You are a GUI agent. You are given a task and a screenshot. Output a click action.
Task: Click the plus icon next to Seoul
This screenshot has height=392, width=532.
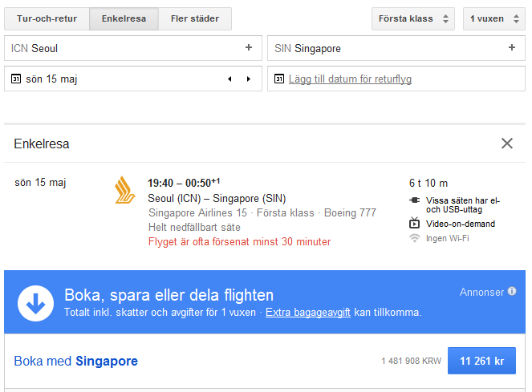point(249,48)
